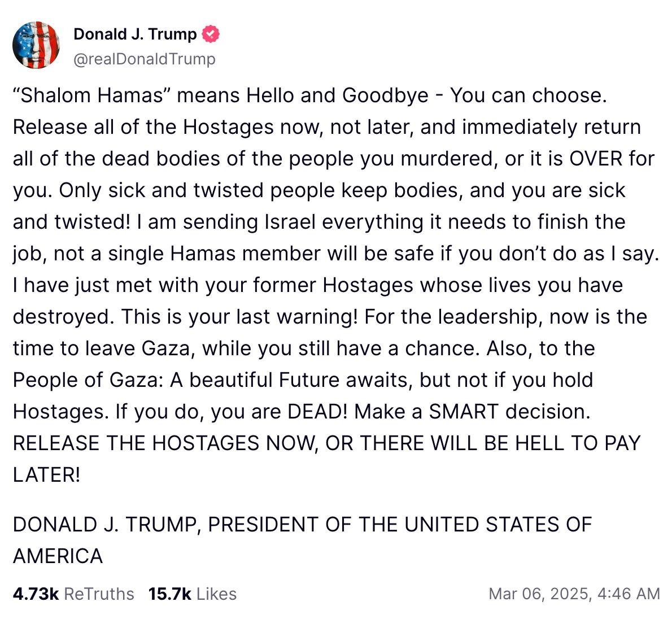Click the red verified checkmark badge
Viewport: 672px width, 619px height.
(211, 34)
